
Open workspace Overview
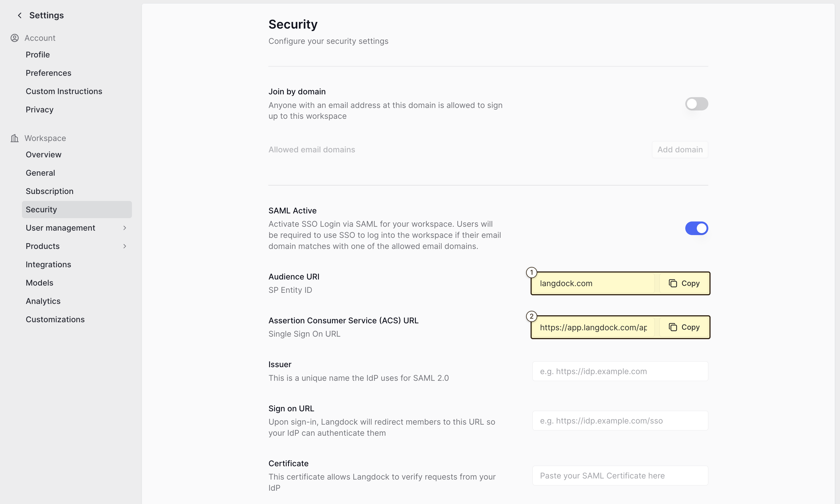tap(77, 155)
